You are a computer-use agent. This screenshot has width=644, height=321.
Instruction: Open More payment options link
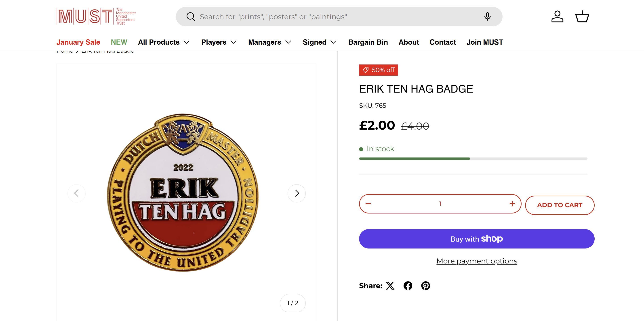(477, 261)
